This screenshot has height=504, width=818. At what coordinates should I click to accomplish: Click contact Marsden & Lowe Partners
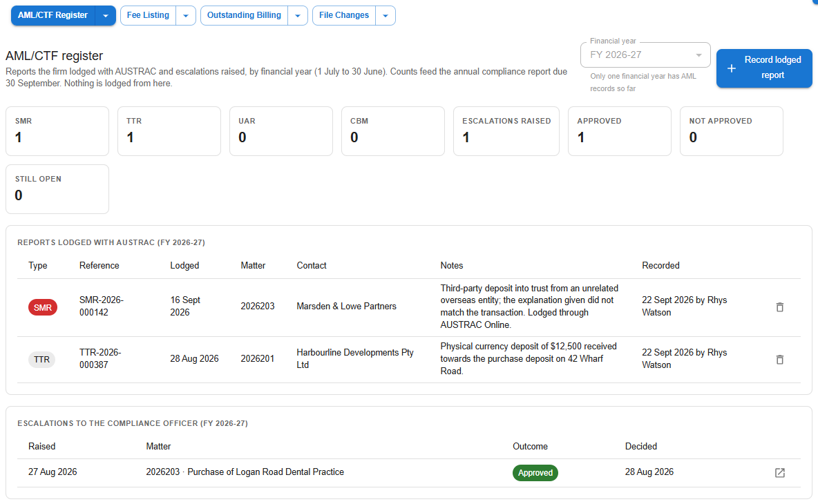346,306
